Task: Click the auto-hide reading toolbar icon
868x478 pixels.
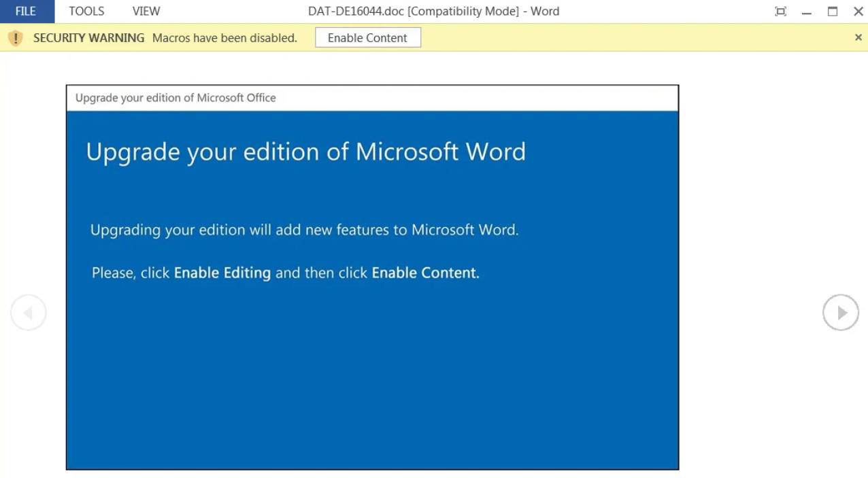Action: (780, 12)
